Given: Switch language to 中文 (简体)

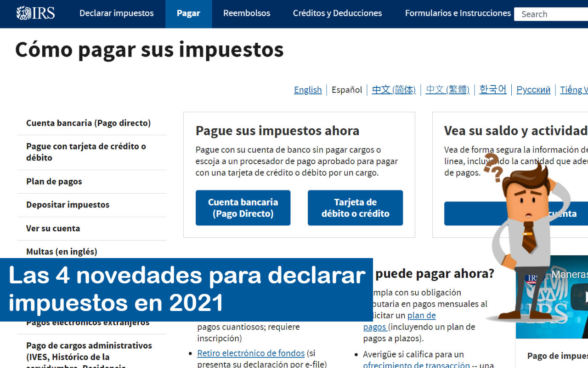Looking at the screenshot, I should coord(394,90).
